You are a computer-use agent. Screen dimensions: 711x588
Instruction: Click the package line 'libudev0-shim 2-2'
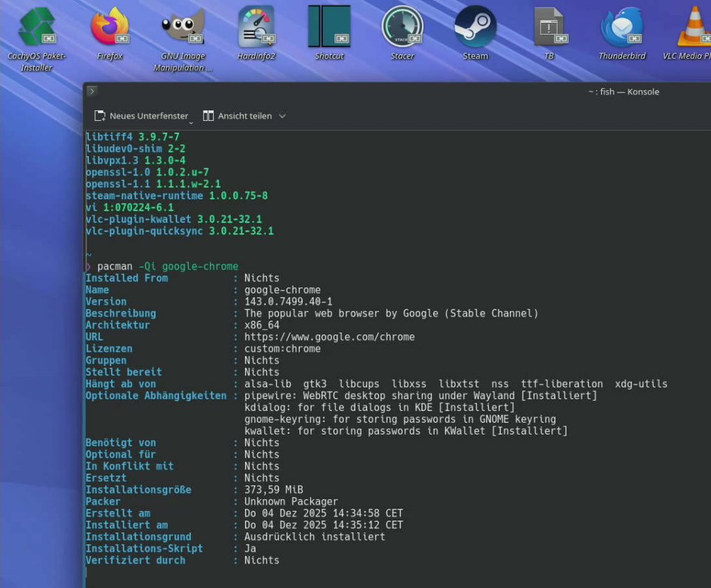pos(135,149)
